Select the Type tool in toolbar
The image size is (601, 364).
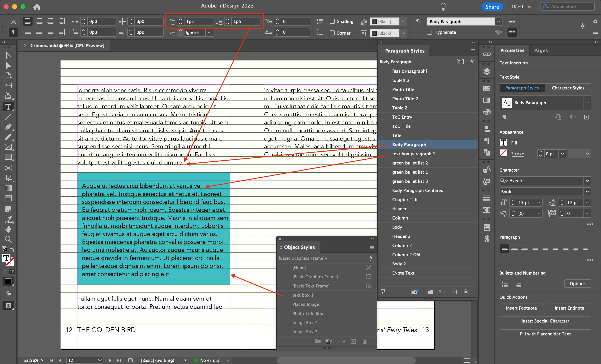(8, 107)
